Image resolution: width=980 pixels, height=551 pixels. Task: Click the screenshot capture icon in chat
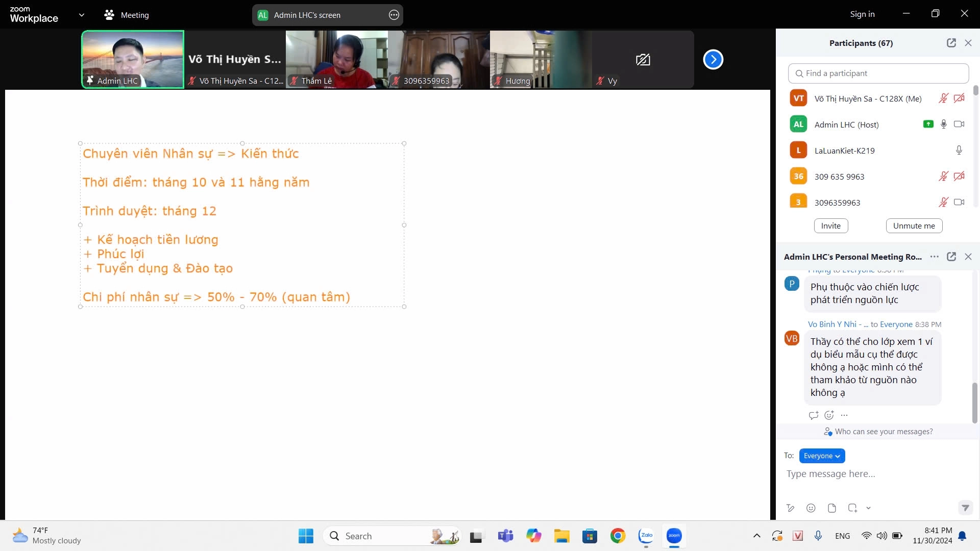pos(852,508)
